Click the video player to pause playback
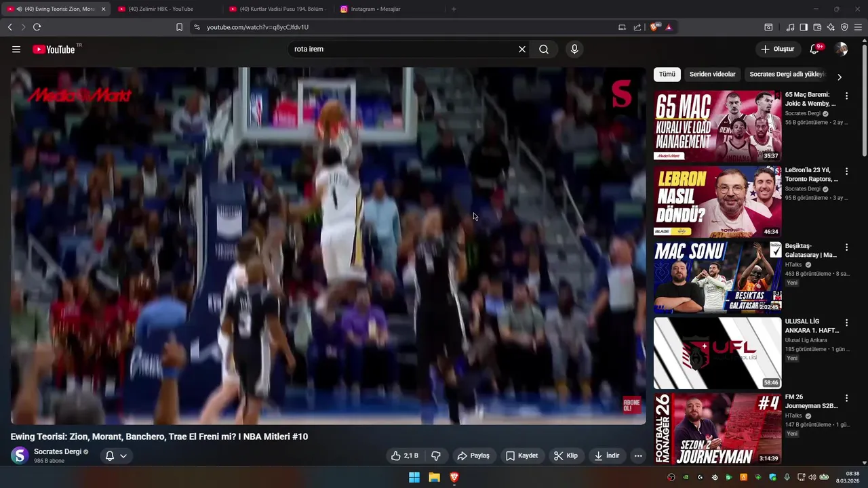Screen dimensions: 868x488 click(328, 245)
